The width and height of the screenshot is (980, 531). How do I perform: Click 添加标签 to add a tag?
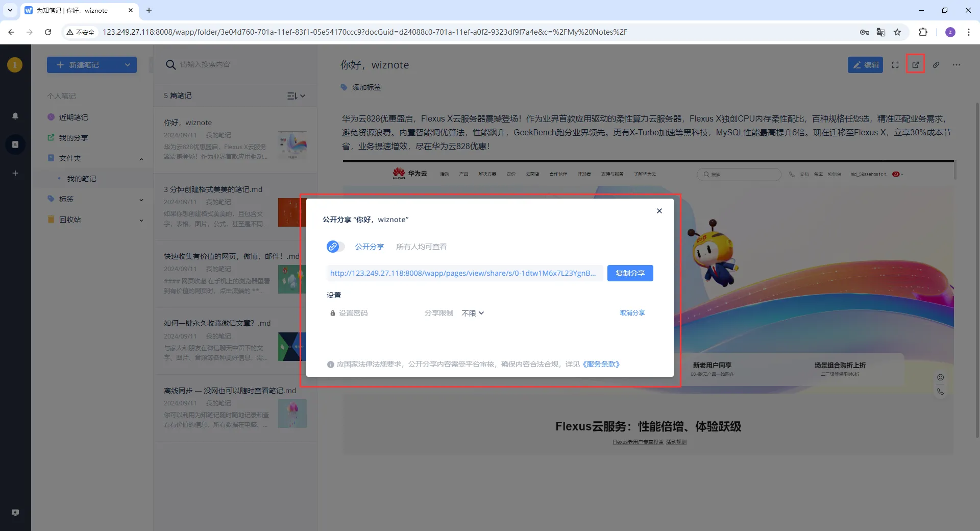click(x=366, y=87)
